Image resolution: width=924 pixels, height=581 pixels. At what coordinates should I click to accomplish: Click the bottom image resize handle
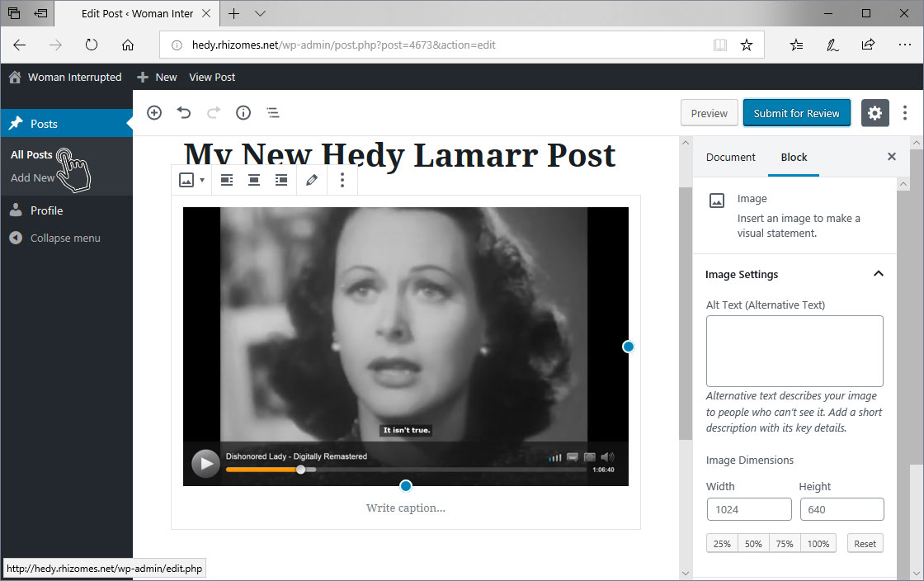point(405,485)
